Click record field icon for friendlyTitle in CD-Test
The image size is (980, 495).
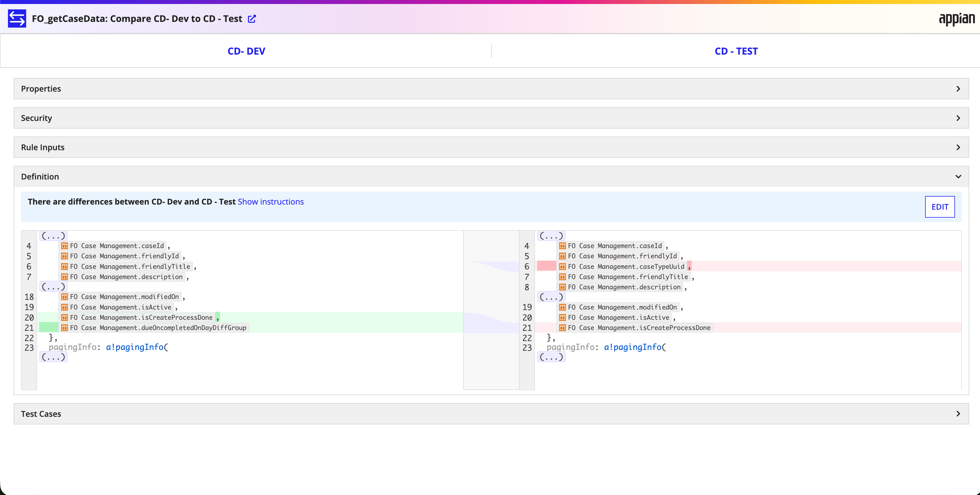(562, 277)
